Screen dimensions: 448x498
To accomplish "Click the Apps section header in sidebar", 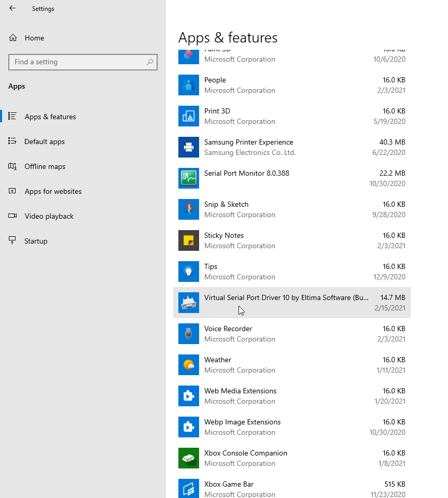I will pyautogui.click(x=17, y=87).
